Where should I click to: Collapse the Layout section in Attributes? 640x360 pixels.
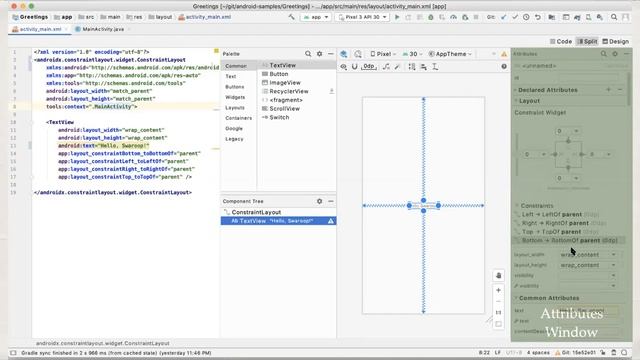tap(516, 101)
